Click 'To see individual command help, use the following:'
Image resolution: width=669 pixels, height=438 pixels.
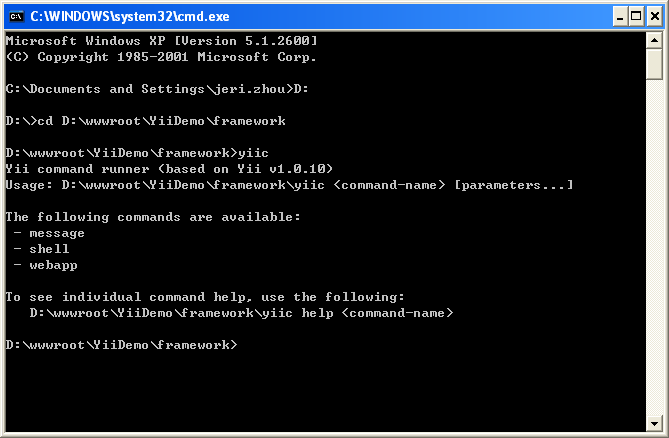pos(205,297)
